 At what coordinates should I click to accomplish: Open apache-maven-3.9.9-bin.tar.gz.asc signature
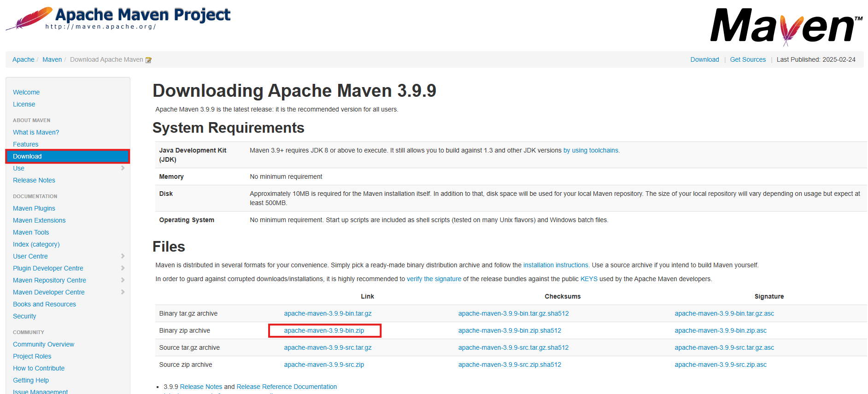coord(724,313)
